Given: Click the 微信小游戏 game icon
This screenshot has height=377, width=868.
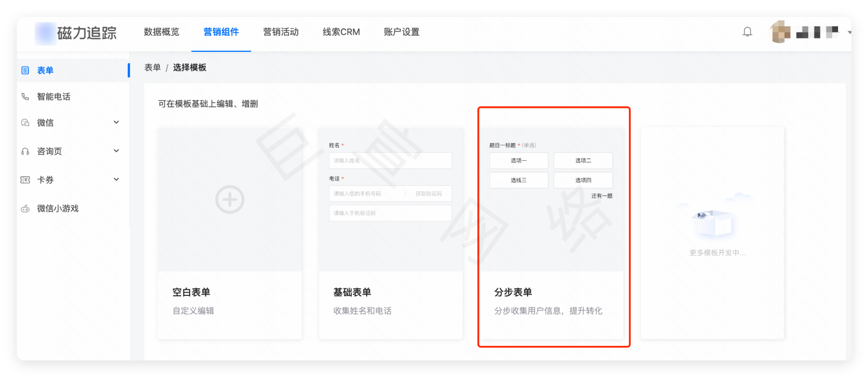Looking at the screenshot, I should click(x=25, y=209).
